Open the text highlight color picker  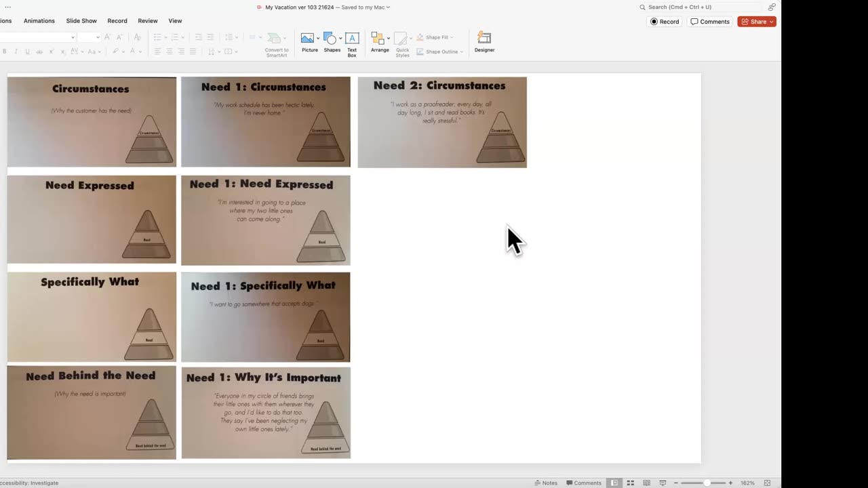click(x=116, y=52)
